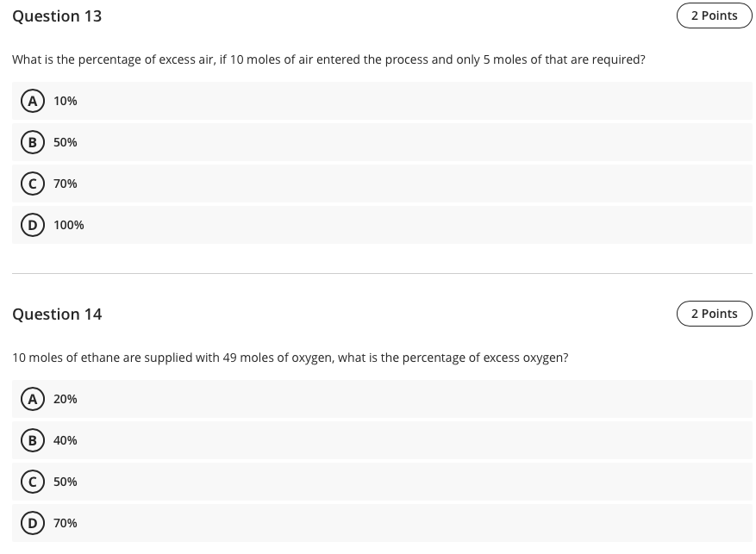Click the circled A icon in Question 14

tap(33, 399)
